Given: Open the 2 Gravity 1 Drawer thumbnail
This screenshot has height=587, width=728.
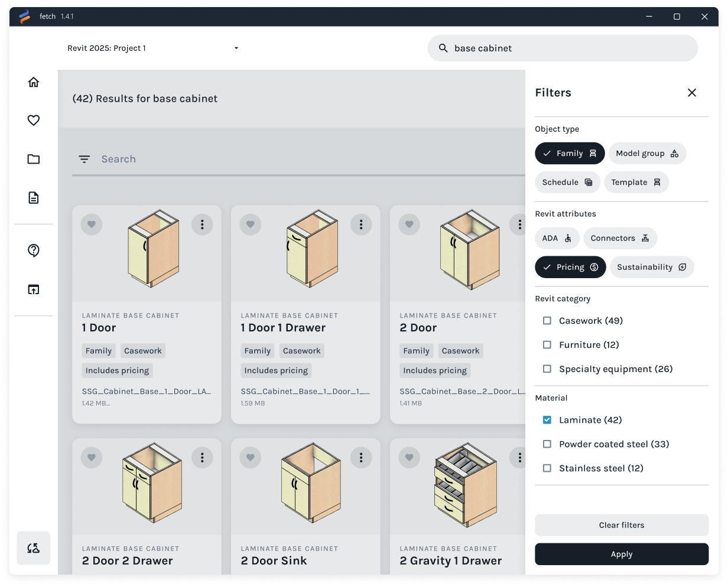Looking at the screenshot, I should 466,485.
